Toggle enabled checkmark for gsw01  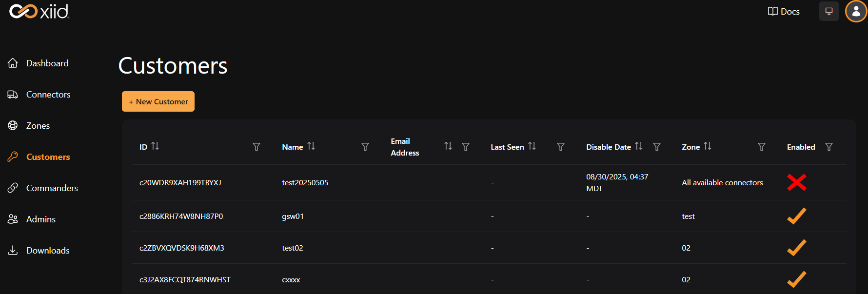796,216
